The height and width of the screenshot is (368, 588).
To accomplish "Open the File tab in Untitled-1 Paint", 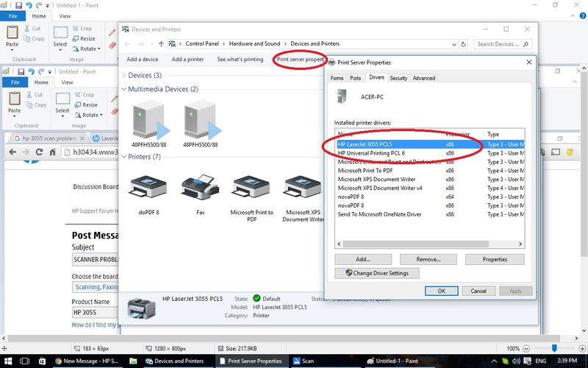I will coord(12,16).
